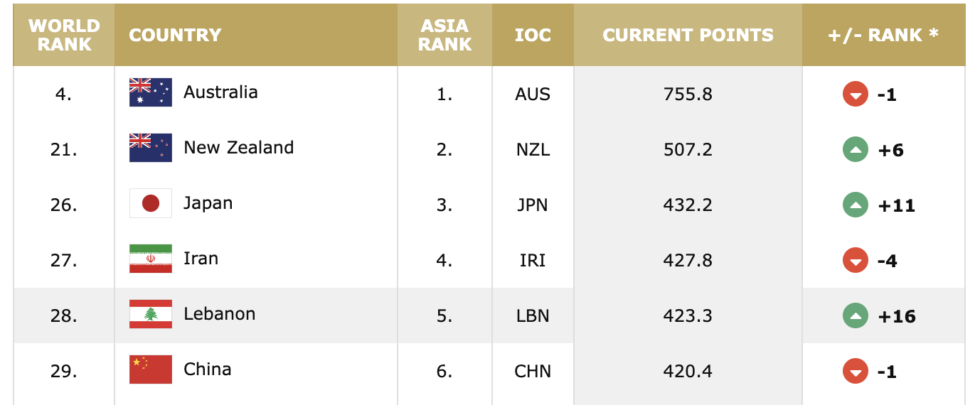This screenshot has height=405, width=980.
Task: Click the Asia Rank column header
Action: click(444, 35)
